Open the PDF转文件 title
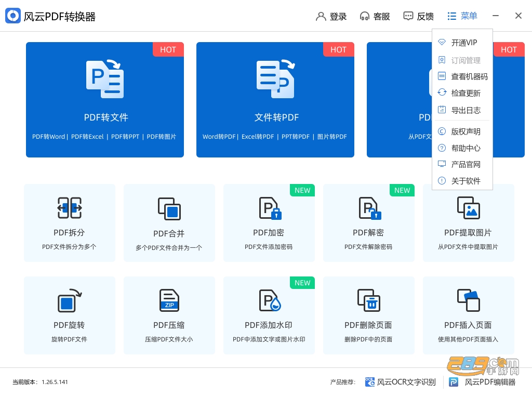 coord(106,117)
